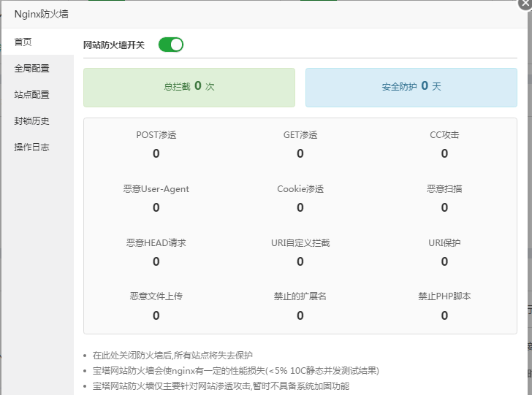Select the 禁止的扩展名 label
532x395 pixels.
coord(300,296)
